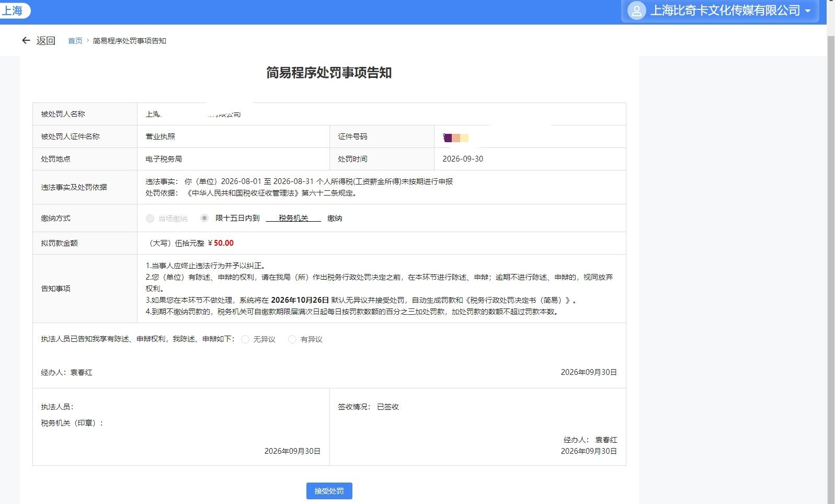Click the page title 简易程序处罚事项告知
This screenshot has height=504, width=835.
[x=329, y=73]
